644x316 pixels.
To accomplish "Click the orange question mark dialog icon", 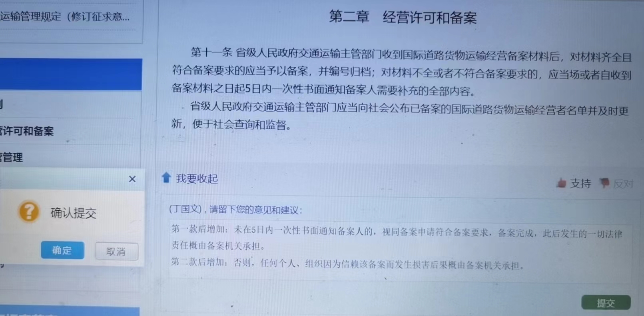I will (x=29, y=211).
